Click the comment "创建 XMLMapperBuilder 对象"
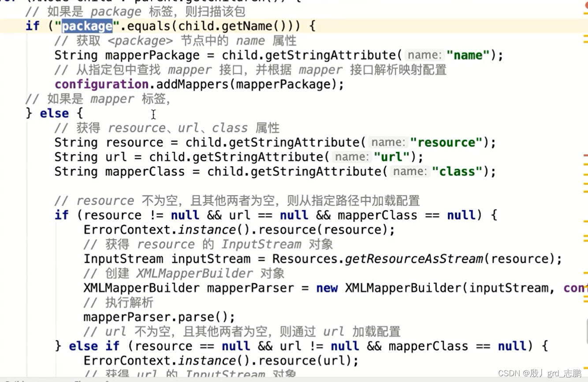The height and width of the screenshot is (382, 588). click(x=184, y=273)
